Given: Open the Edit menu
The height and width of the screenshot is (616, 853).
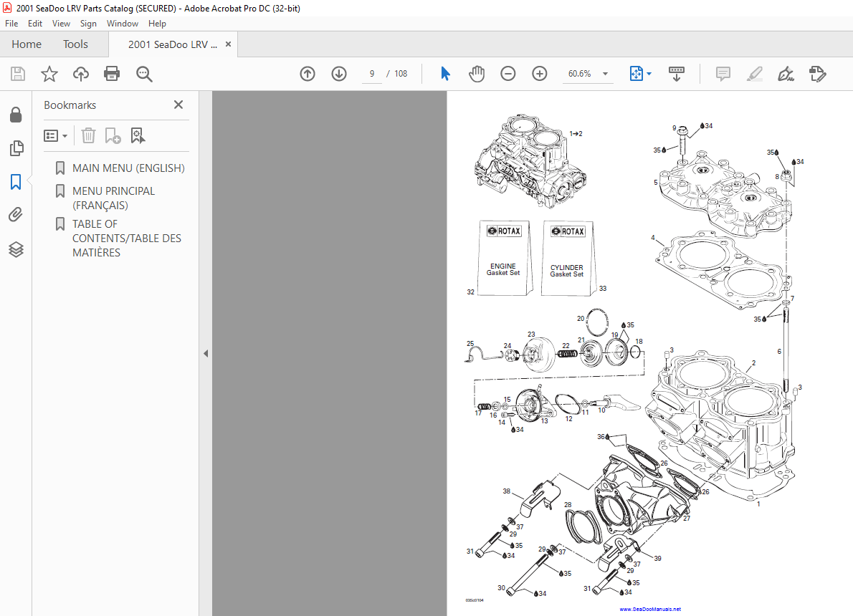Looking at the screenshot, I should [35, 24].
